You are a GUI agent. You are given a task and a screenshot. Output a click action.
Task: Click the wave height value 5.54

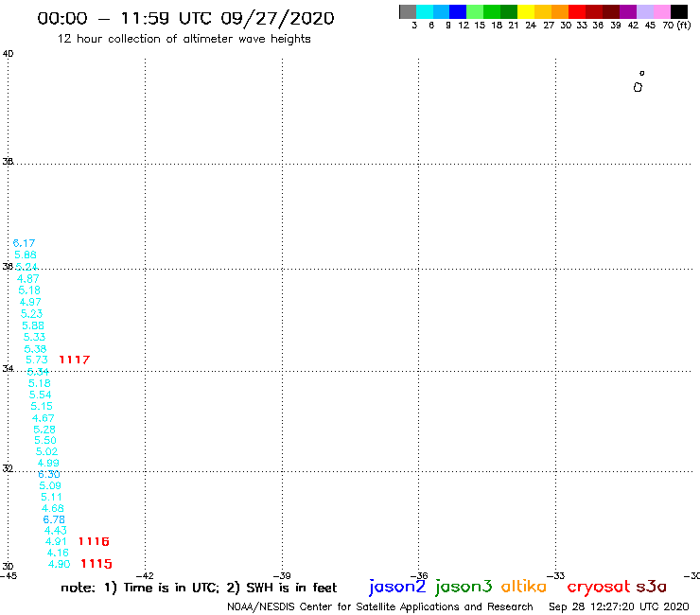(x=40, y=395)
